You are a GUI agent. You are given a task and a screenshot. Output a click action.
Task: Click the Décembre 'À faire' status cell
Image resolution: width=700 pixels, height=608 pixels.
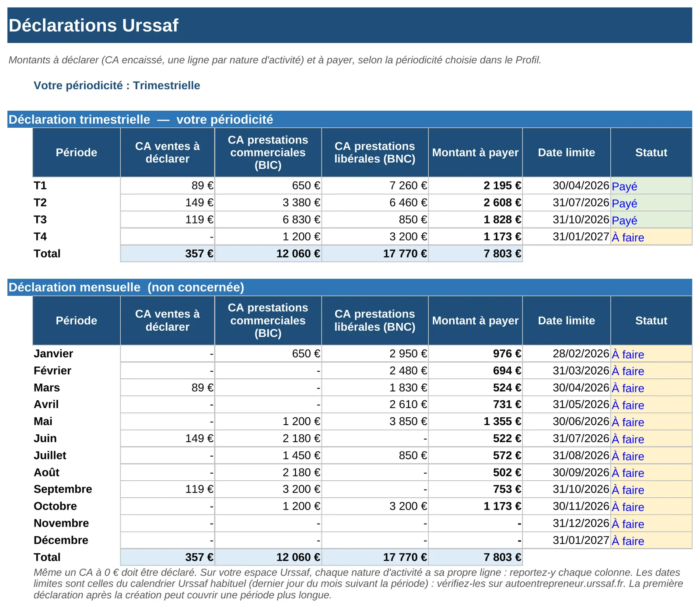pos(651,541)
